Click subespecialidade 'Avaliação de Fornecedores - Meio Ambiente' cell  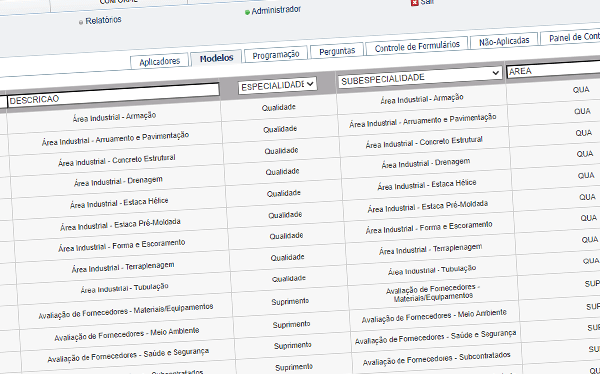[x=434, y=316]
